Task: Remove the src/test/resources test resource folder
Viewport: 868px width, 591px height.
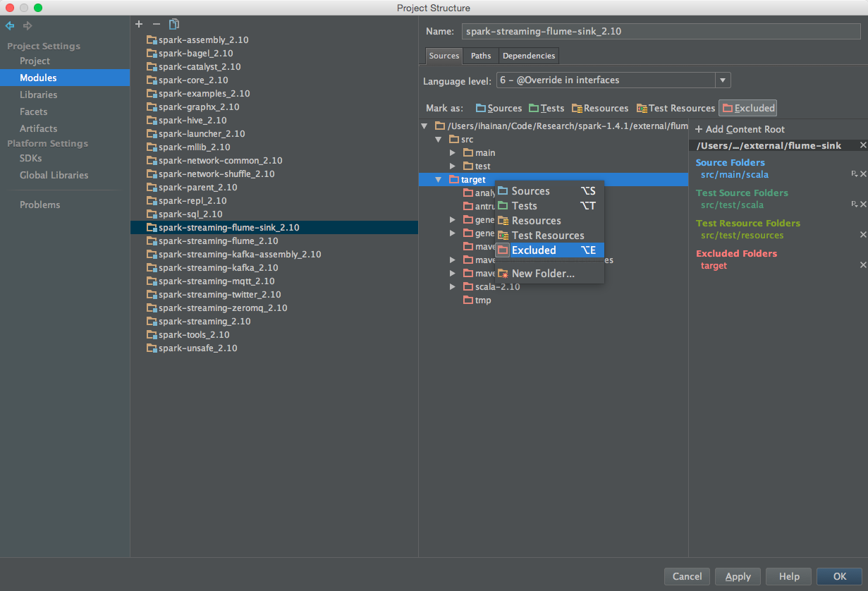Action: tap(863, 235)
